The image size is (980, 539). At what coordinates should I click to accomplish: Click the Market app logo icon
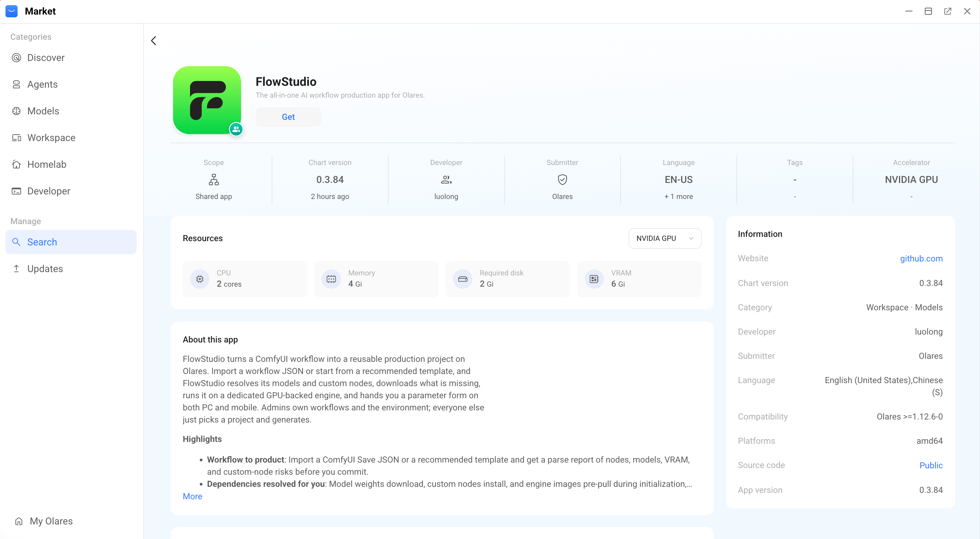(x=12, y=11)
